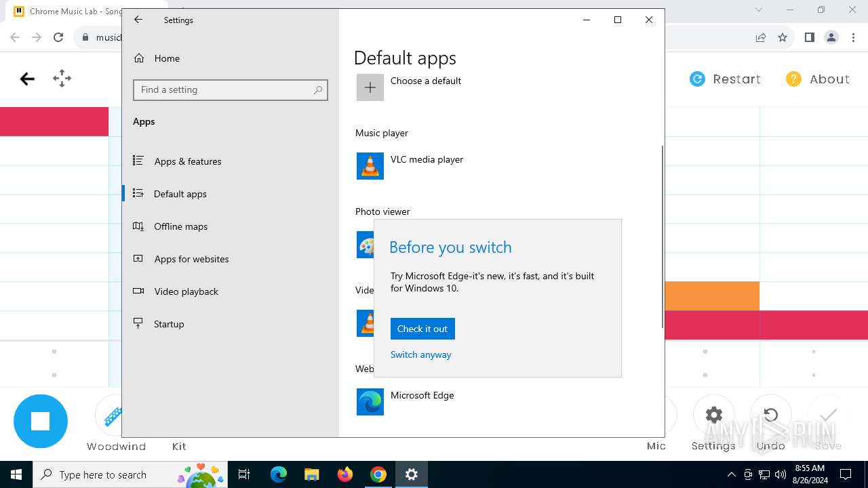Open Chrome profile avatar menu
This screenshot has height=488, width=868.
[x=831, y=37]
